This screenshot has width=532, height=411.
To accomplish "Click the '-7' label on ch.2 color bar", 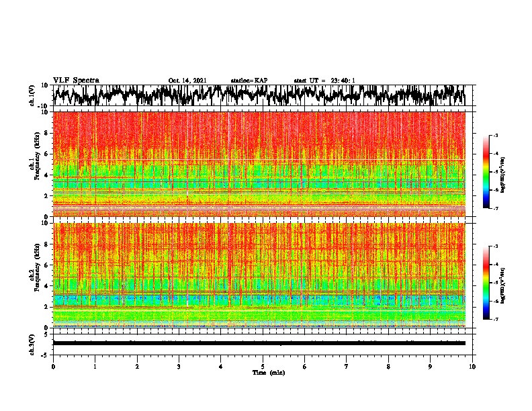I will tap(495, 319).
